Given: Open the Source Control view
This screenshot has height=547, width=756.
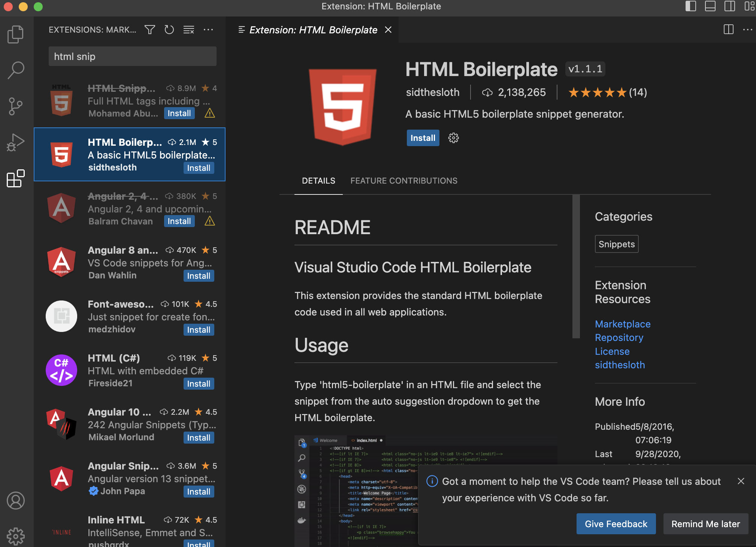Looking at the screenshot, I should (x=15, y=106).
